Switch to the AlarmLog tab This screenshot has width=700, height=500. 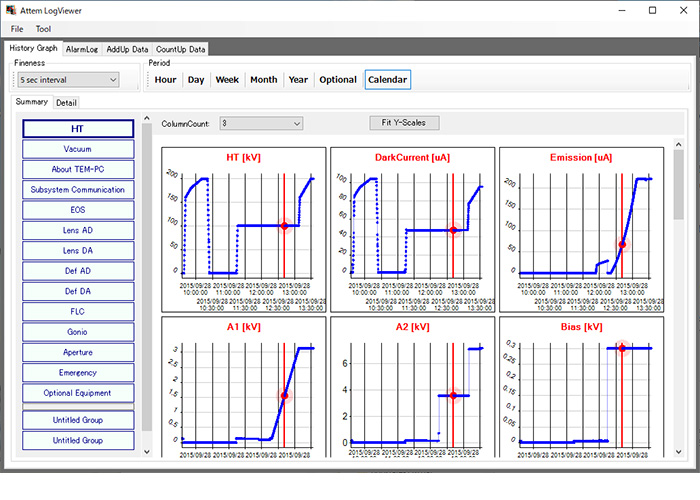pyautogui.click(x=82, y=50)
